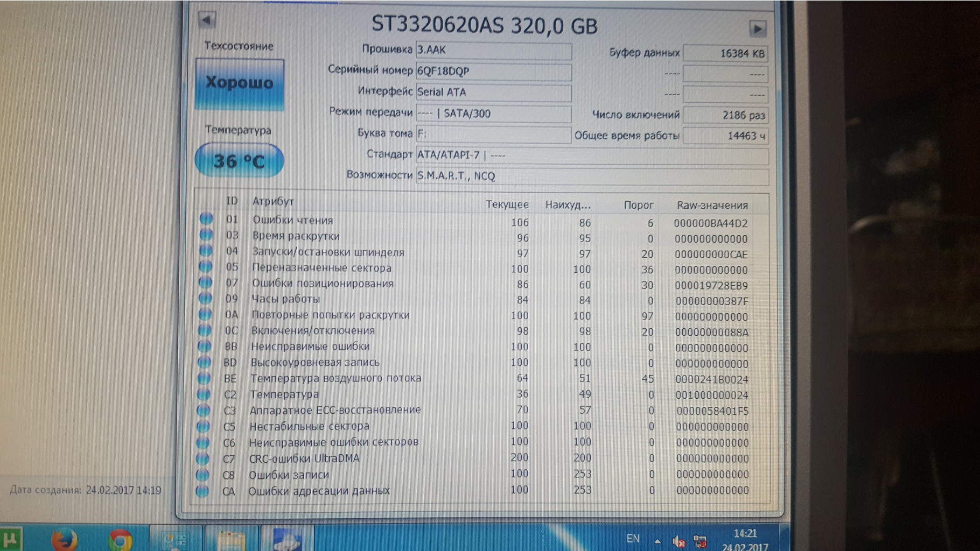Click the Общее время работы value 14463 ч
The image size is (980, 551).
(x=725, y=136)
